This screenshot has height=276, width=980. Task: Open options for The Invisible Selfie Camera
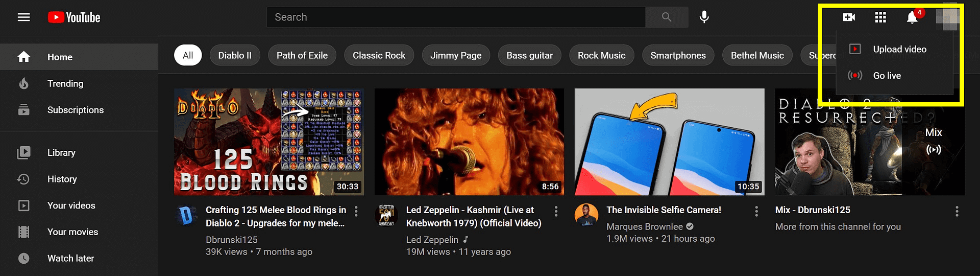point(756,211)
